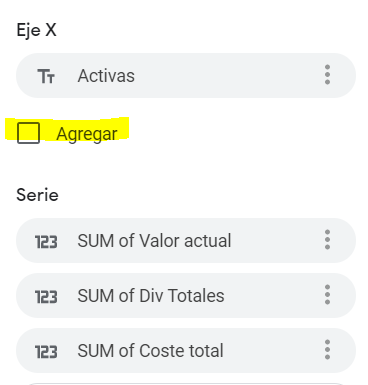
Task: Click the Eje X section heading
Action: coord(36,30)
